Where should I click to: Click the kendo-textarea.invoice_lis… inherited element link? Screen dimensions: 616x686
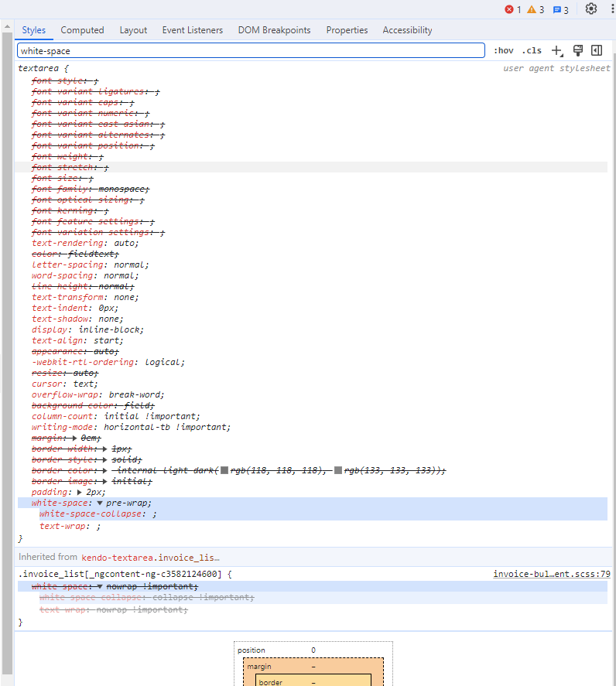(x=150, y=557)
